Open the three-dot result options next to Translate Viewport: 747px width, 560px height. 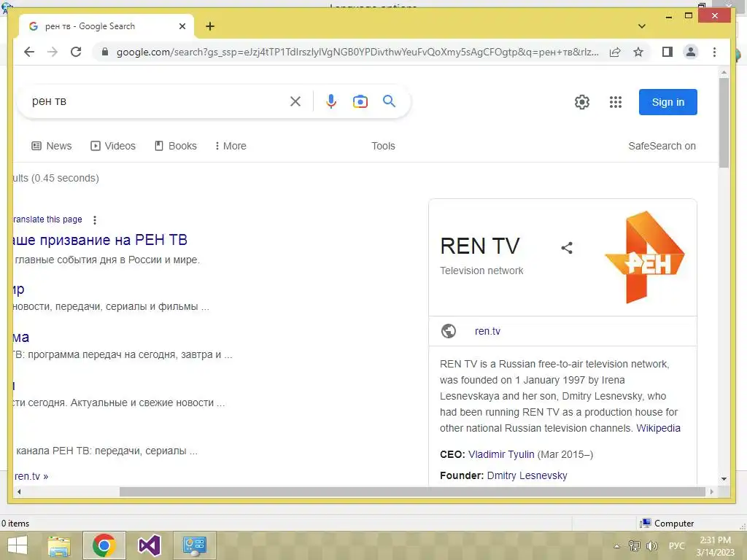click(95, 220)
